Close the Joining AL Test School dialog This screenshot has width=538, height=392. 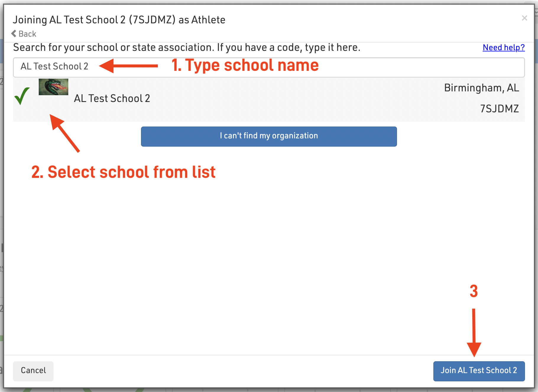coord(524,18)
